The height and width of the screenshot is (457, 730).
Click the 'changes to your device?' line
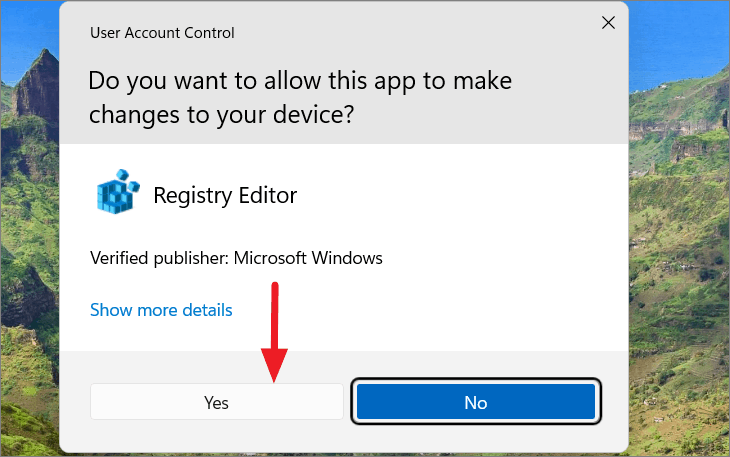[x=222, y=114]
